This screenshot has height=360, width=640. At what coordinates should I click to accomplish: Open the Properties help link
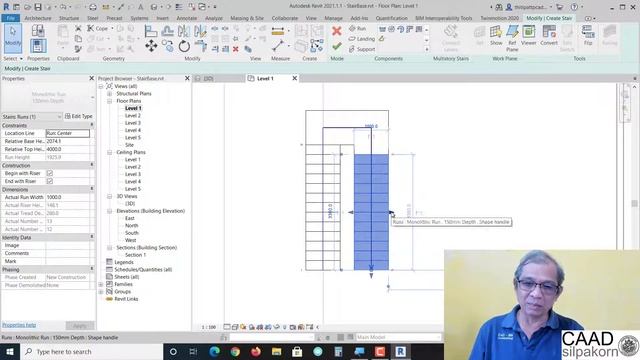[19, 325]
